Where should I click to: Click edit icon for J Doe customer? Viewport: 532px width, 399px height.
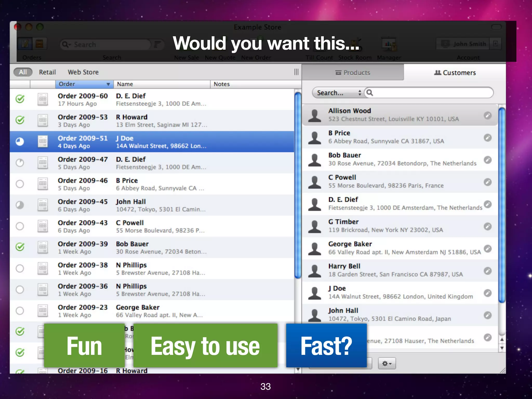[x=488, y=293]
